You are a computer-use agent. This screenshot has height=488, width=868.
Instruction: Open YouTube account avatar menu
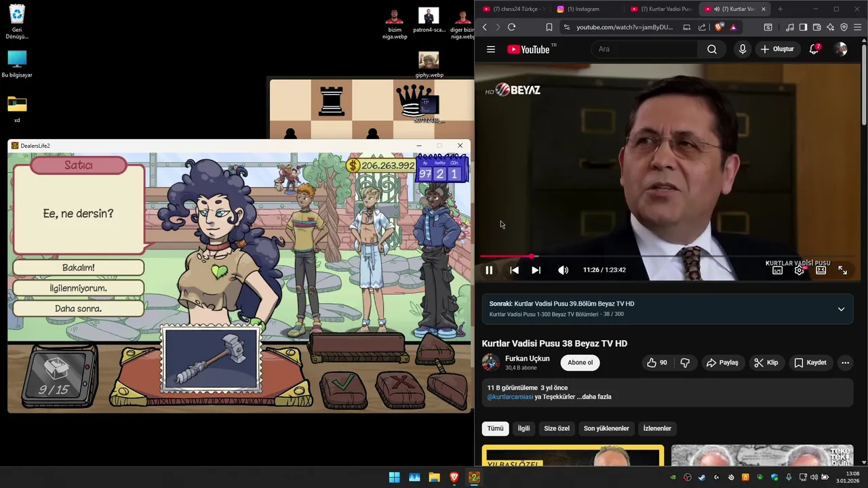click(841, 49)
